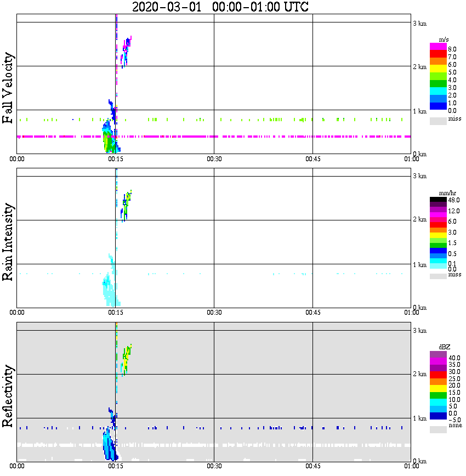Click the '-5.0' value in the dBZ legend

pyautogui.click(x=454, y=420)
